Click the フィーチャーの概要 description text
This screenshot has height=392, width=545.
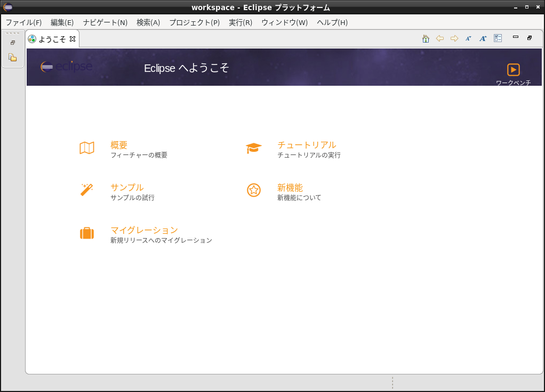click(x=139, y=155)
